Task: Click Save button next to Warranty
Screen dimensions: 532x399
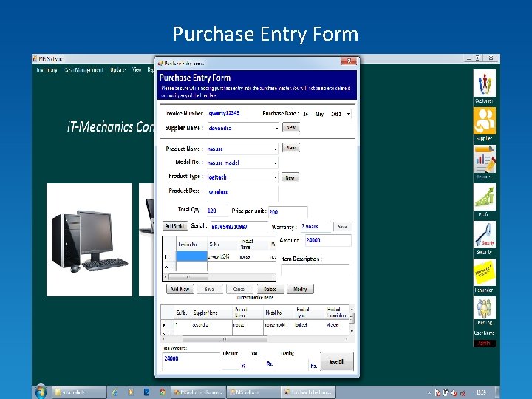Action: [x=342, y=227]
